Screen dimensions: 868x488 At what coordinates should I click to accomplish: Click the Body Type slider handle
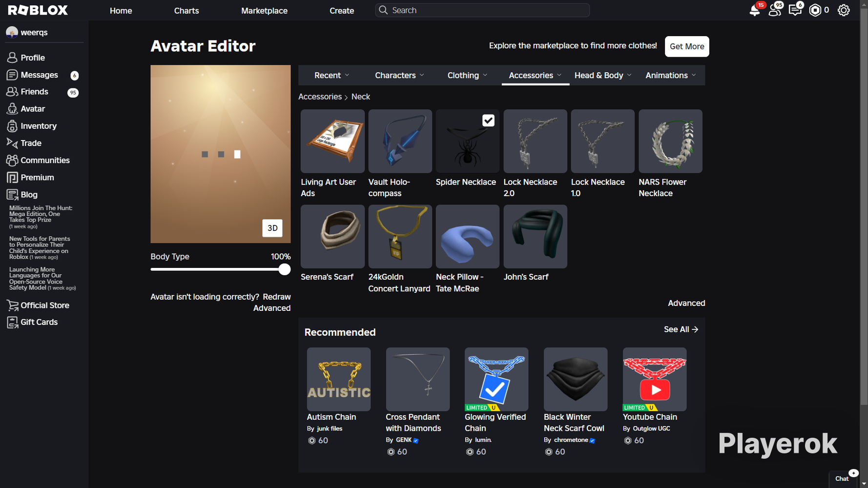tap(285, 269)
